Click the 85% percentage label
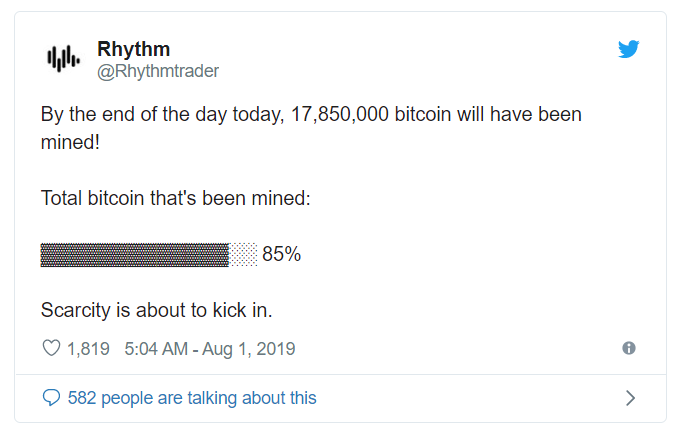The image size is (686, 437). tap(282, 254)
